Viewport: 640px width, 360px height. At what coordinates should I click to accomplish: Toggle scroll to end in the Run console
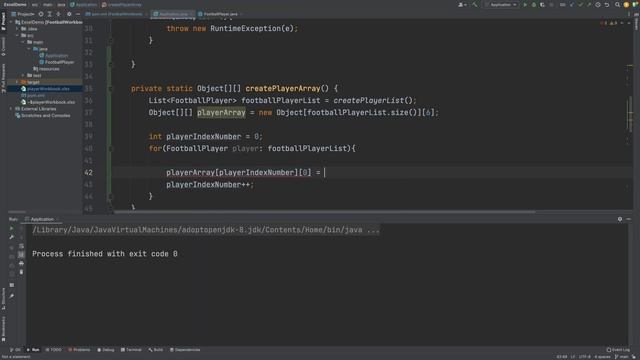pyautogui.click(x=21, y=255)
